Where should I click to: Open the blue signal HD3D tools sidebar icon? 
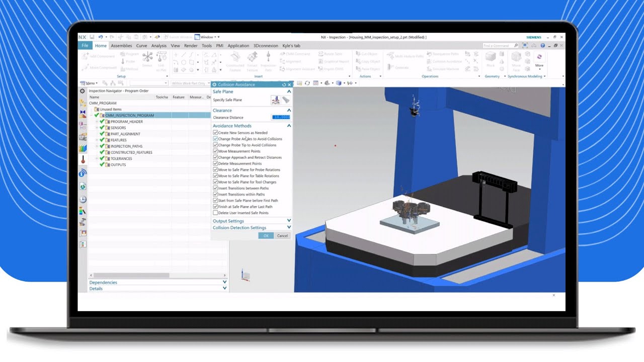point(83,173)
